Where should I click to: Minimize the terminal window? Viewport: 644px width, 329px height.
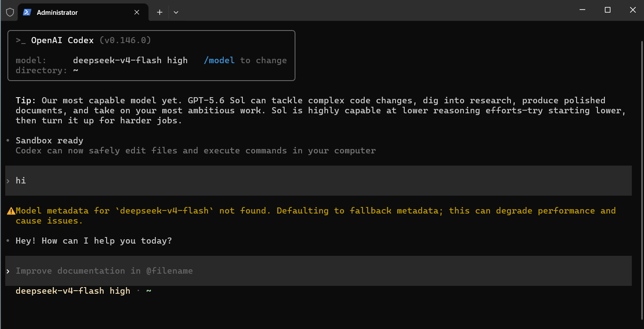point(583,10)
